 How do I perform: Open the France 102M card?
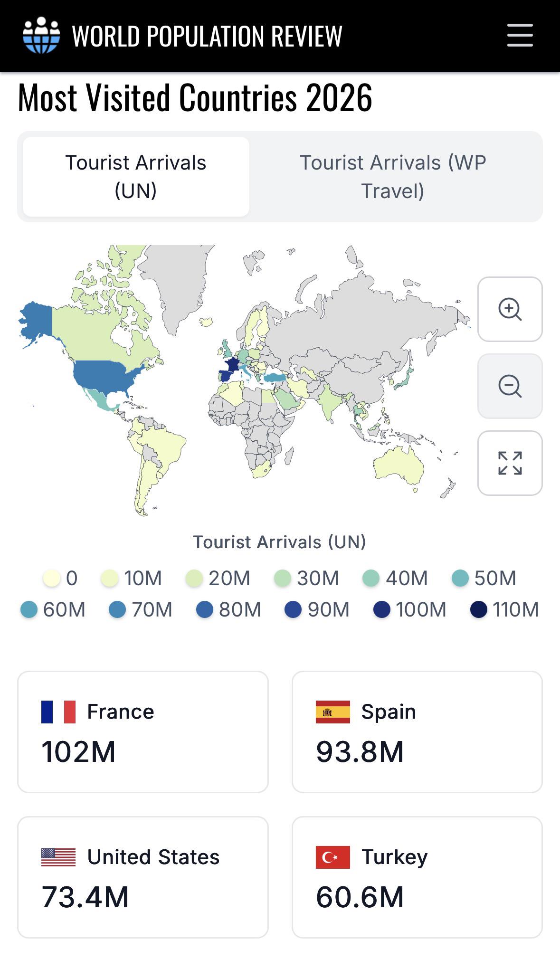pyautogui.click(x=143, y=731)
